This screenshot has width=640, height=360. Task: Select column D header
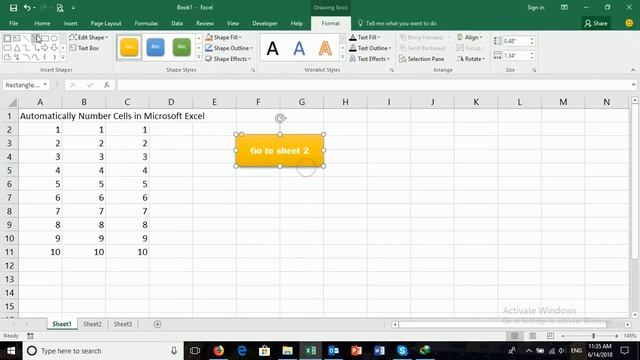point(171,102)
